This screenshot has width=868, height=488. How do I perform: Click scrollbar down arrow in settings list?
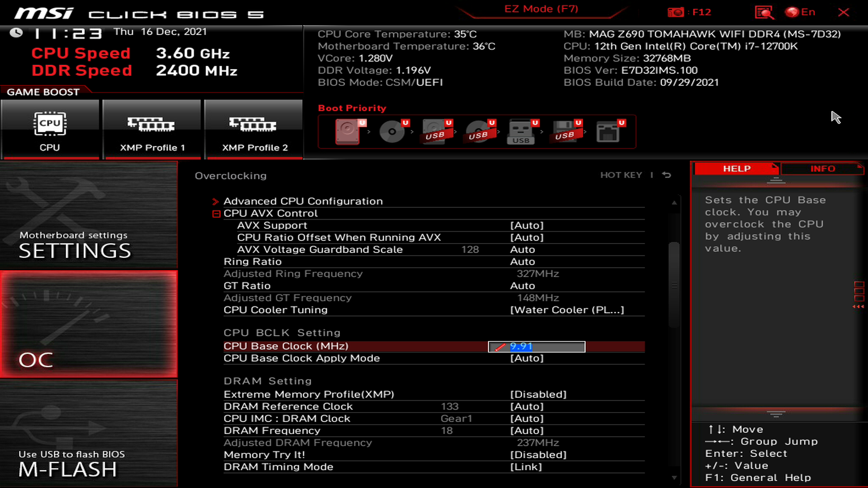[674, 478]
